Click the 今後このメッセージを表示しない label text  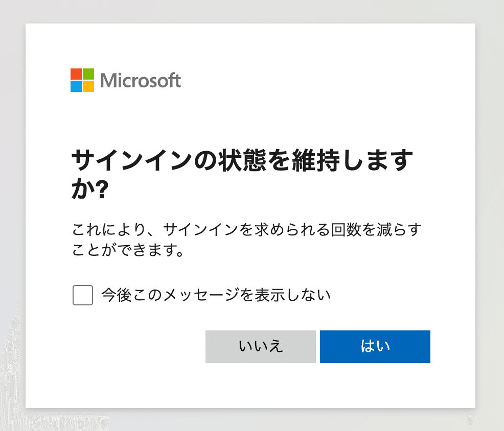(x=216, y=295)
